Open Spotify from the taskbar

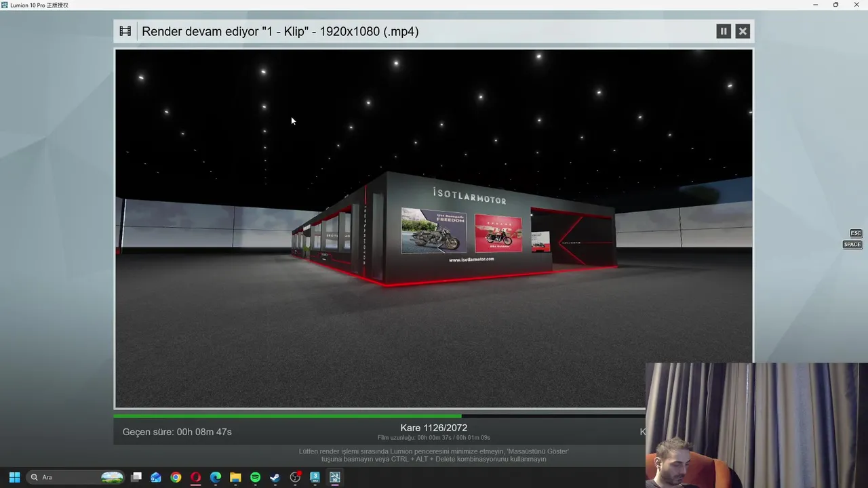click(255, 477)
